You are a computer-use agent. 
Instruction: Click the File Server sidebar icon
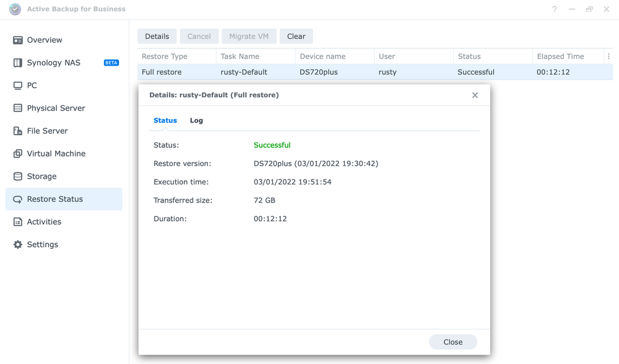(x=18, y=131)
